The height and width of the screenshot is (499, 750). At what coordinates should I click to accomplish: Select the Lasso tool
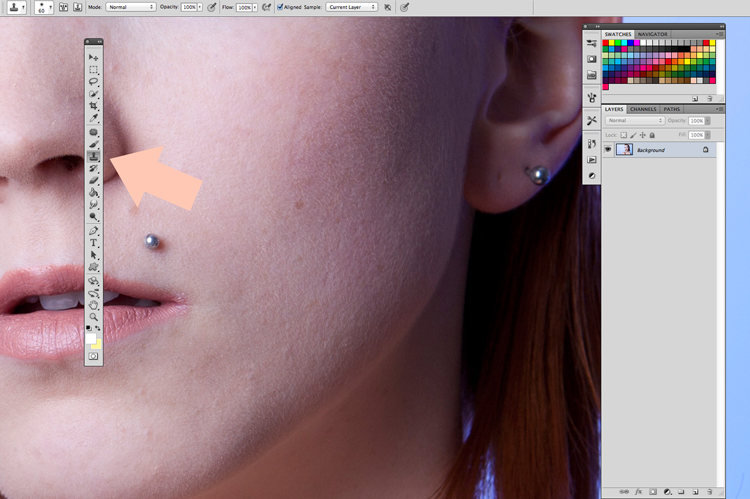pos(94,81)
